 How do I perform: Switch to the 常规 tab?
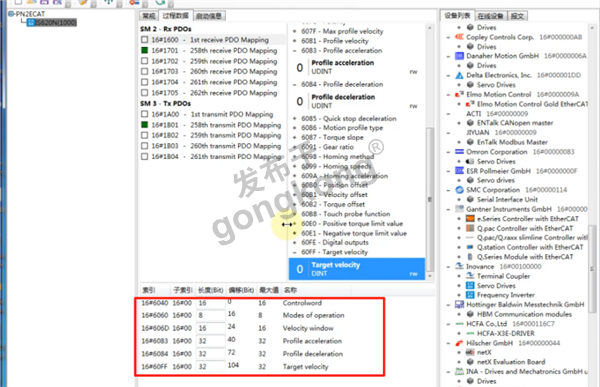[x=149, y=16]
